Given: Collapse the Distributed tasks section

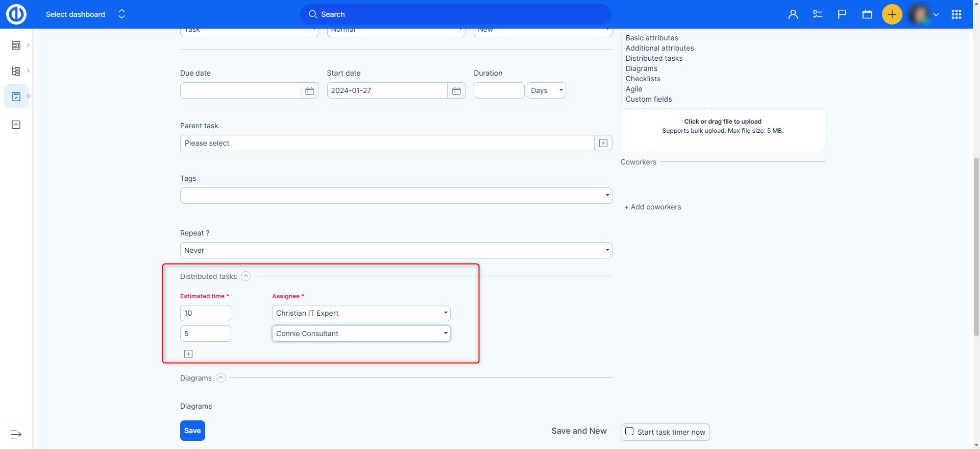Looking at the screenshot, I should 246,276.
